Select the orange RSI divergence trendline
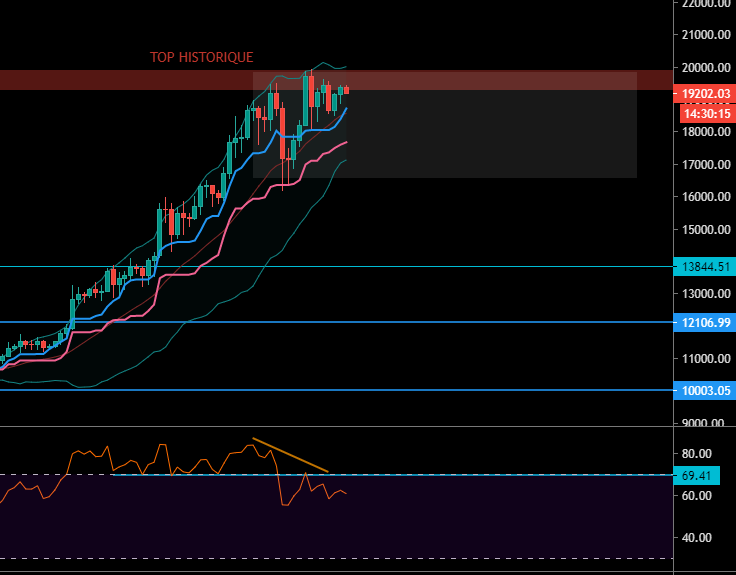This screenshot has height=575, width=736. [290, 455]
